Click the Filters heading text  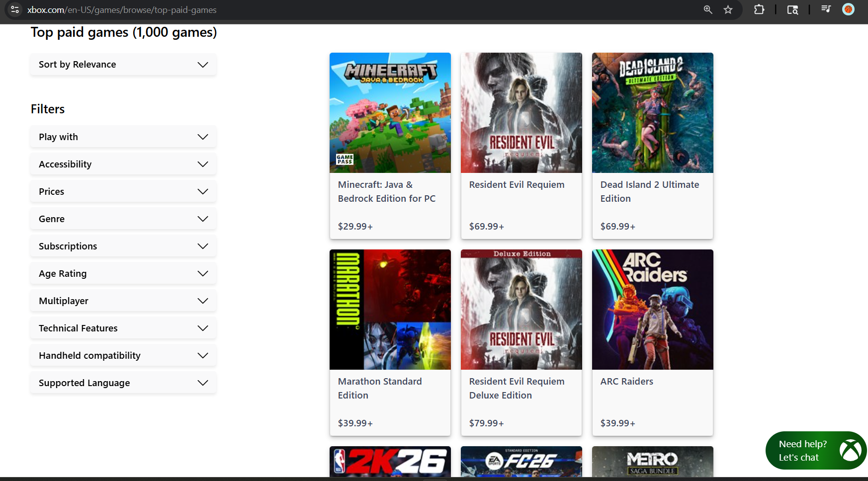(48, 109)
